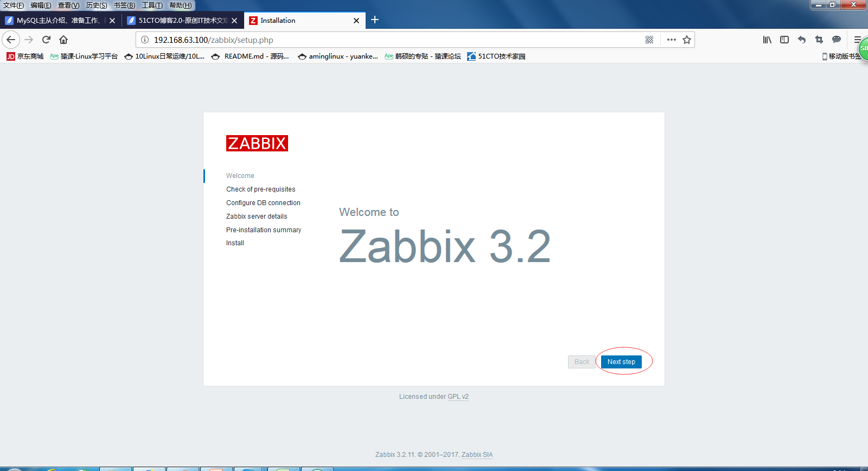
Task: Go forward with the forward arrow button
Action: point(29,40)
